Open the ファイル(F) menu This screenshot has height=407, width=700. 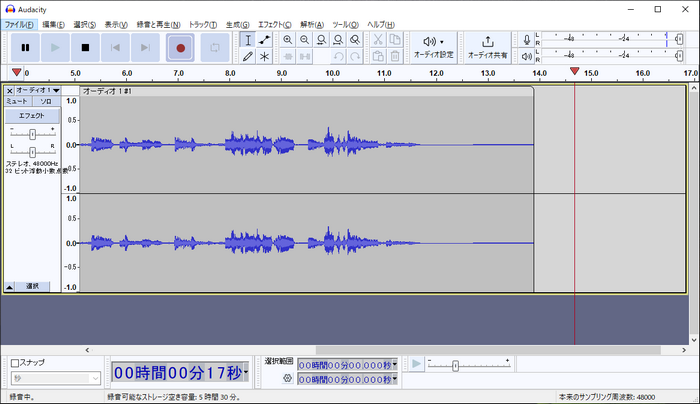[19, 24]
